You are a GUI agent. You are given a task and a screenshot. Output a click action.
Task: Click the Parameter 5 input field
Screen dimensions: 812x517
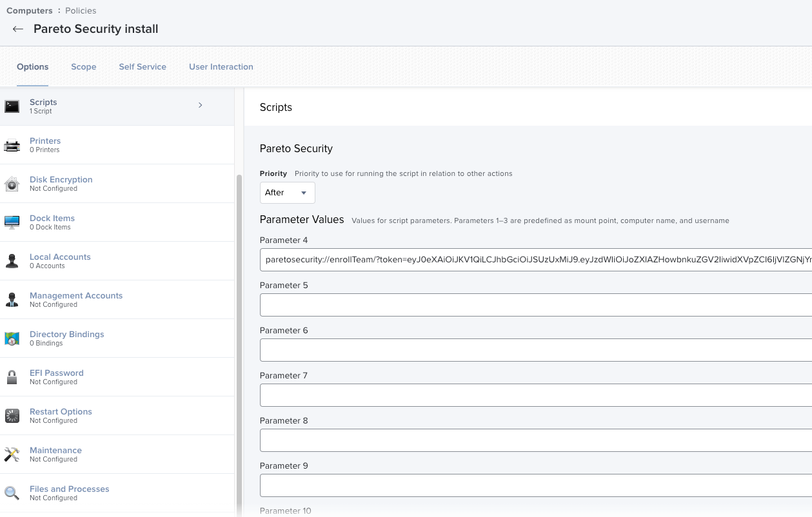(x=536, y=305)
